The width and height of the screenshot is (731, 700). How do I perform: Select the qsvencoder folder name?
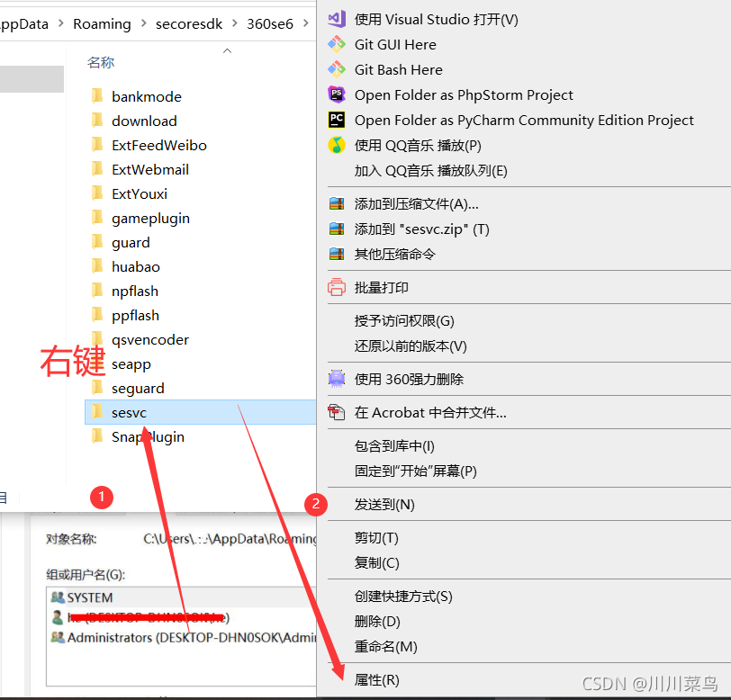pos(150,340)
